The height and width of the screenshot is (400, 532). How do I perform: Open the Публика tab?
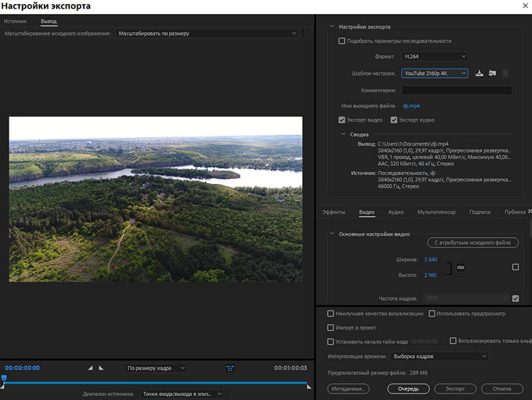coord(515,212)
